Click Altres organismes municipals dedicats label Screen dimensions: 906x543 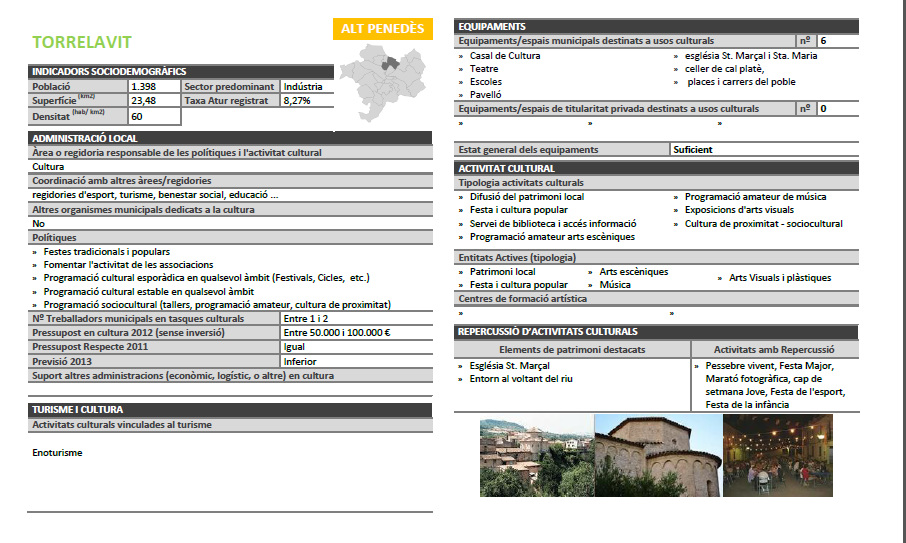click(x=143, y=210)
